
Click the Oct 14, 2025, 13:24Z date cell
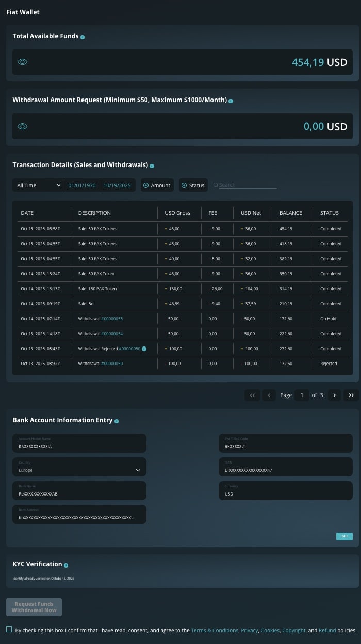point(40,274)
